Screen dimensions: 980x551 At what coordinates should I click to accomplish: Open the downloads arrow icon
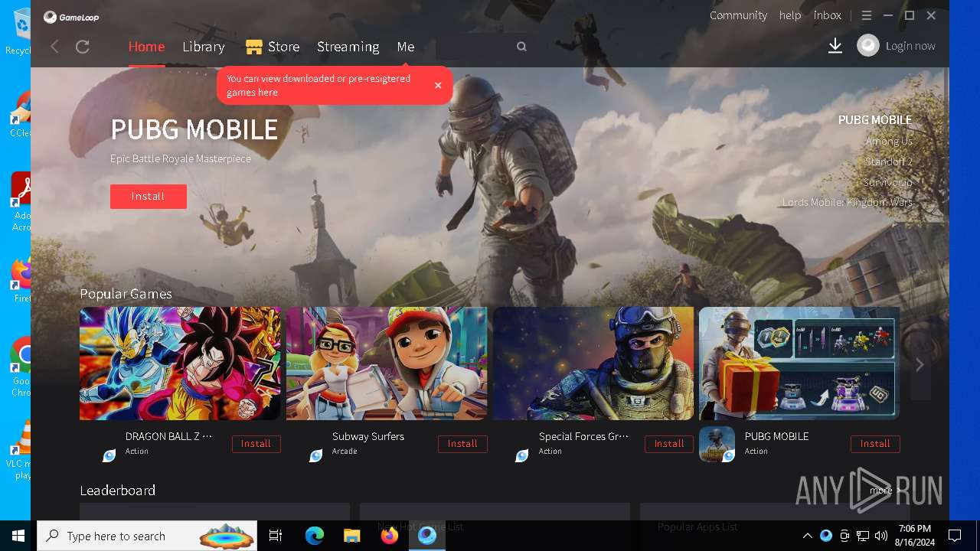[x=835, y=46]
